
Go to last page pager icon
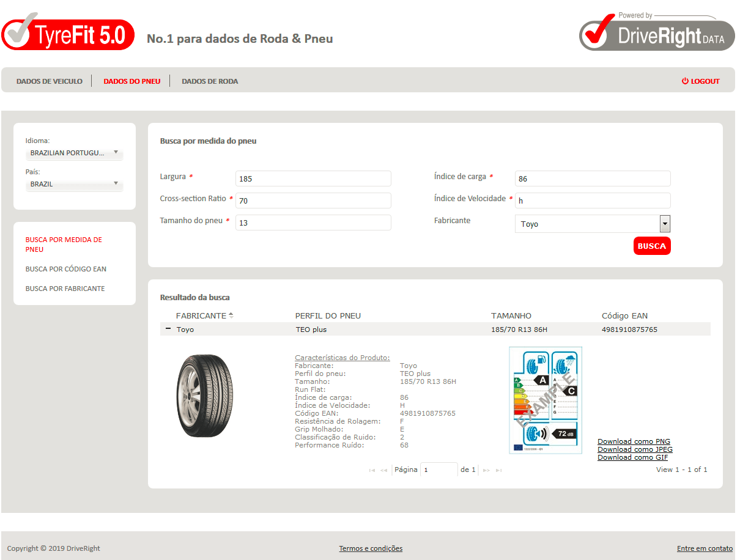498,470
